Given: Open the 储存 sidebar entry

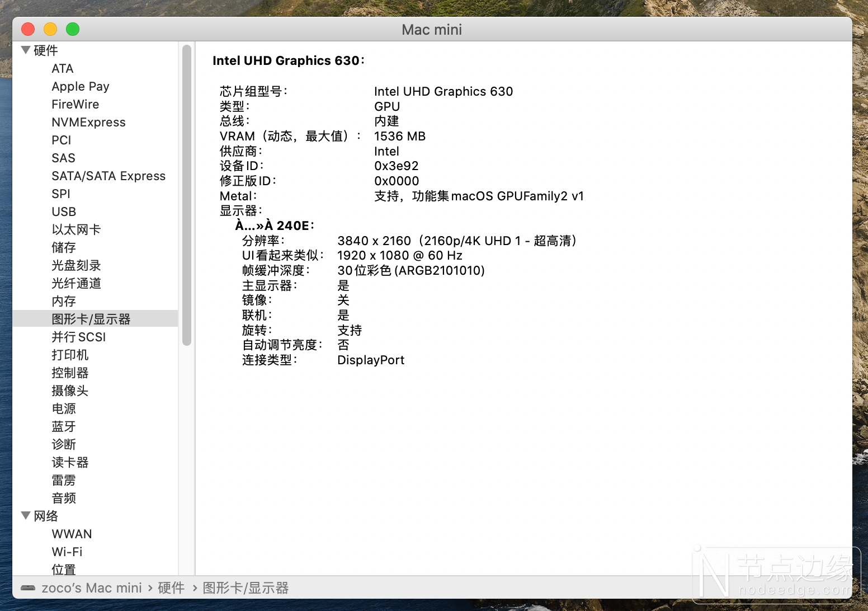Looking at the screenshot, I should tap(64, 247).
